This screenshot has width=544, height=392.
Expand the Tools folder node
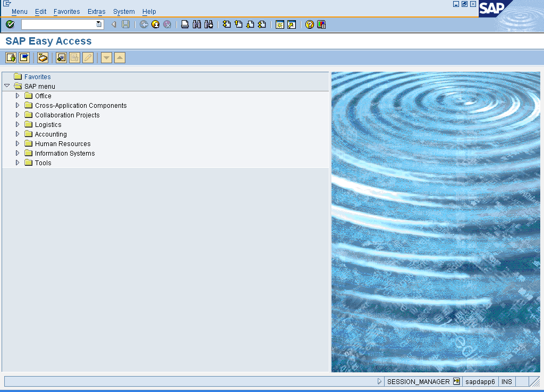18,163
